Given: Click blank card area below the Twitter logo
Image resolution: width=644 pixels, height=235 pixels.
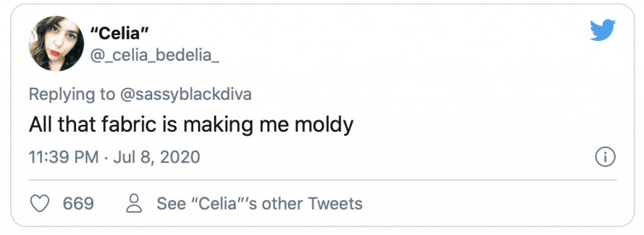Looking at the screenshot, I should [x=602, y=82].
